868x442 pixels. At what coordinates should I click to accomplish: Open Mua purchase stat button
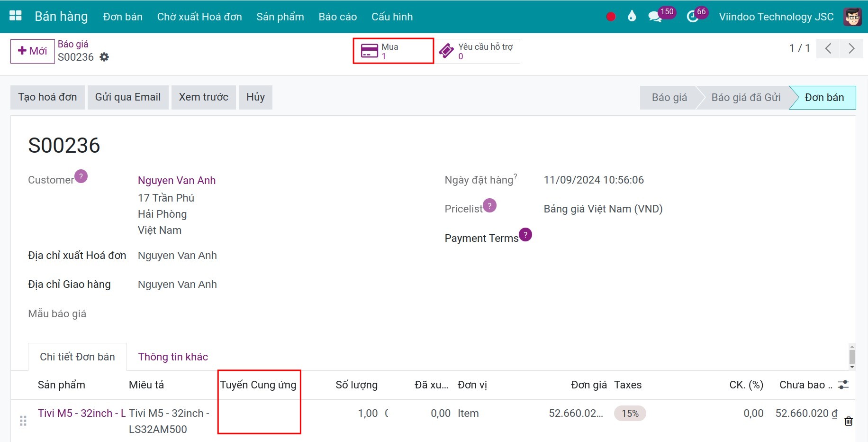[x=393, y=51]
